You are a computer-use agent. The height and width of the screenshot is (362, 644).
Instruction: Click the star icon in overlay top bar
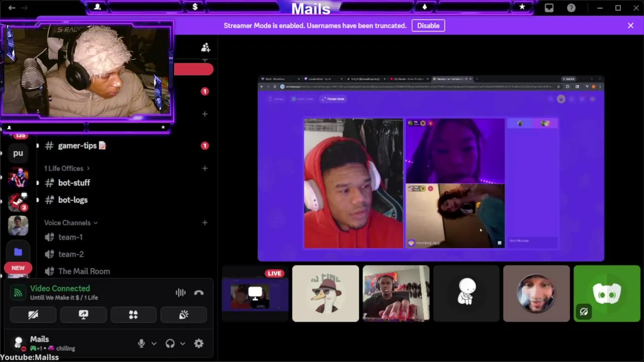click(522, 7)
